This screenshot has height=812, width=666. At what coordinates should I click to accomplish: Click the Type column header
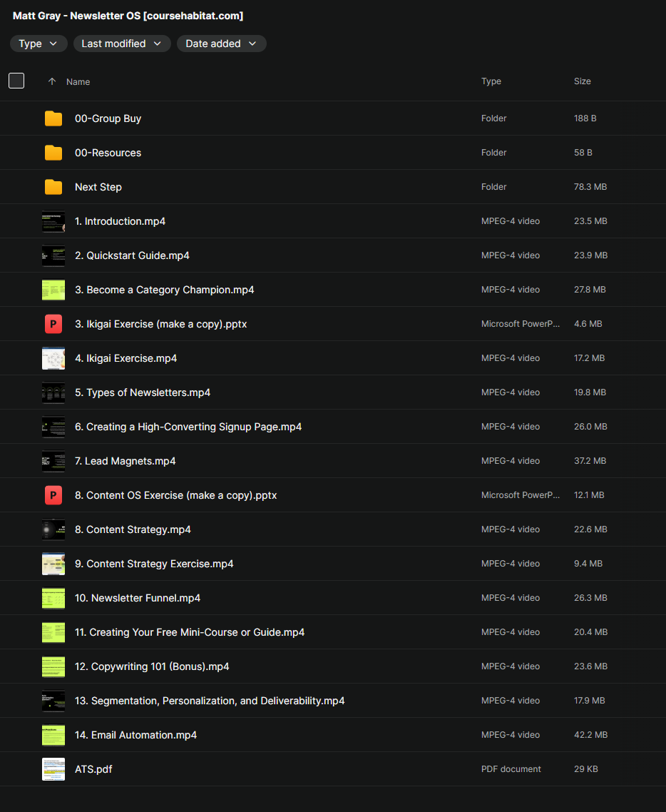(491, 81)
